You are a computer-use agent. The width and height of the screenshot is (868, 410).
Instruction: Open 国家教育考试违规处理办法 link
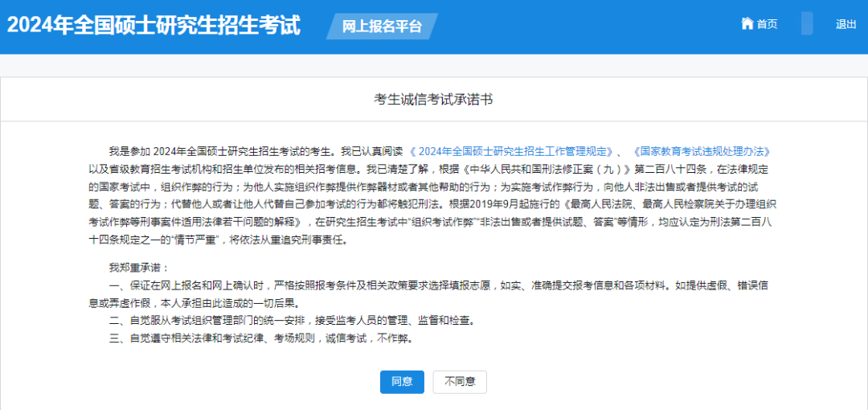click(x=701, y=150)
